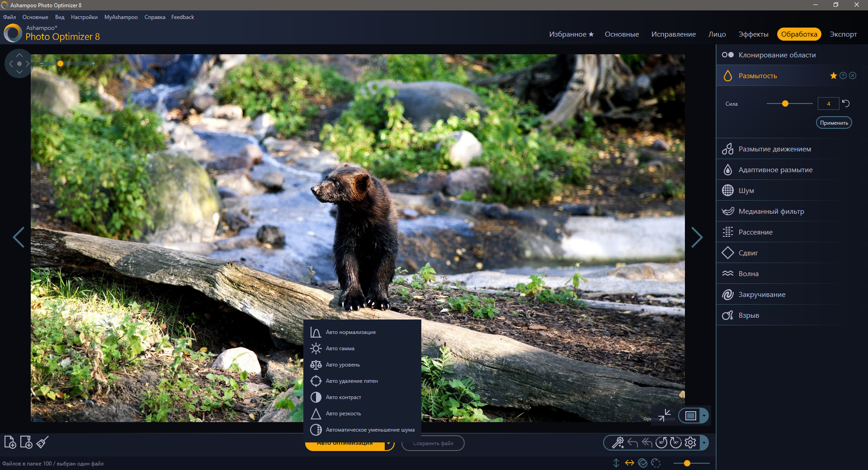Go to the next photo arrow
This screenshot has width=868, height=470.
coord(697,237)
